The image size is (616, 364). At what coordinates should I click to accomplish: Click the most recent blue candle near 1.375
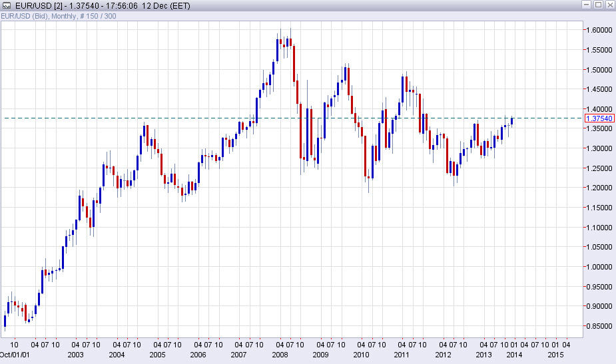[x=511, y=120]
